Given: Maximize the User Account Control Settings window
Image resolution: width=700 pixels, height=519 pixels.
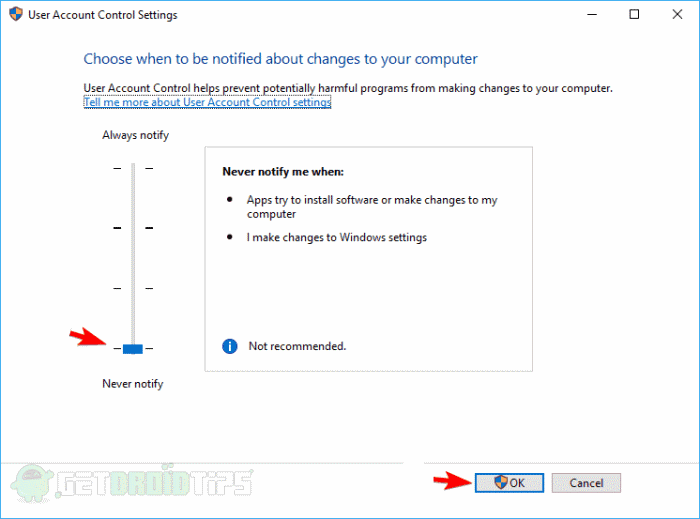Looking at the screenshot, I should click(634, 15).
